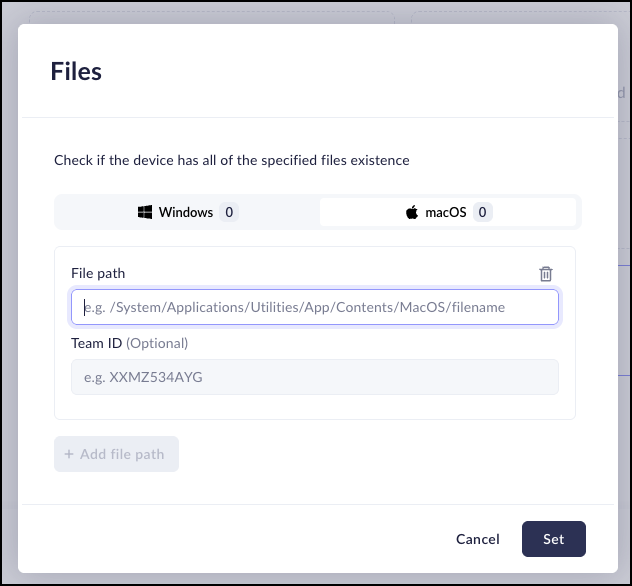Viewport: 632px width, 586px height.
Task: Click the plus icon beside Add file path
Action: pyautogui.click(x=69, y=454)
